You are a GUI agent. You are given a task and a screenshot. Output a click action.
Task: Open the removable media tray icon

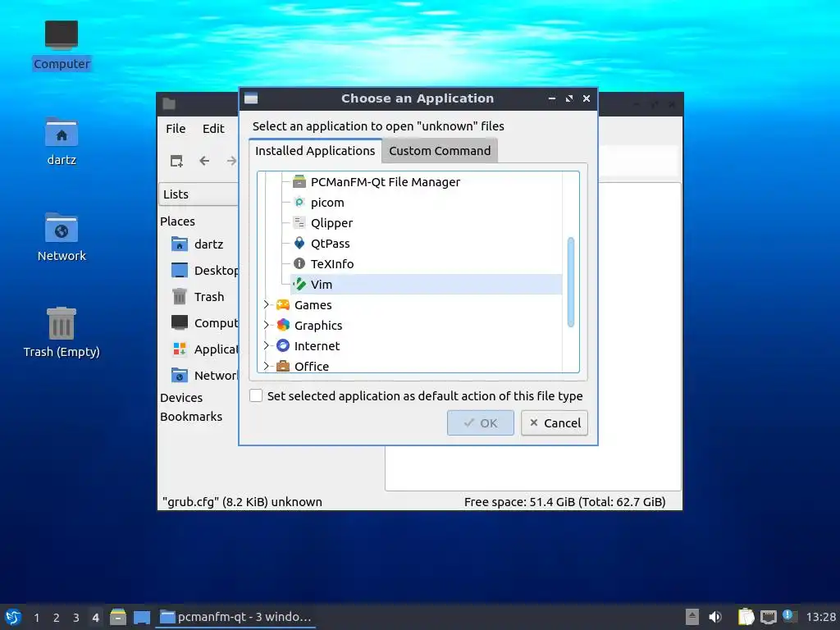[692, 617]
